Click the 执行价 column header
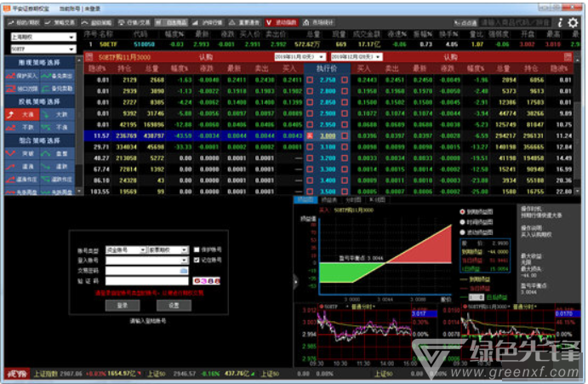This screenshot has height=384, width=588. [x=327, y=68]
